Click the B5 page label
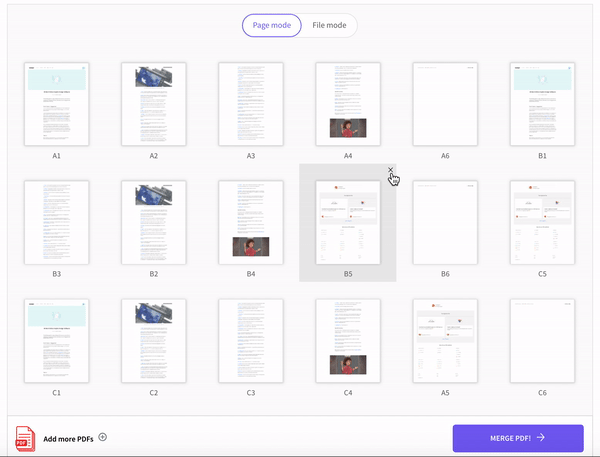600x457 pixels. [348, 274]
